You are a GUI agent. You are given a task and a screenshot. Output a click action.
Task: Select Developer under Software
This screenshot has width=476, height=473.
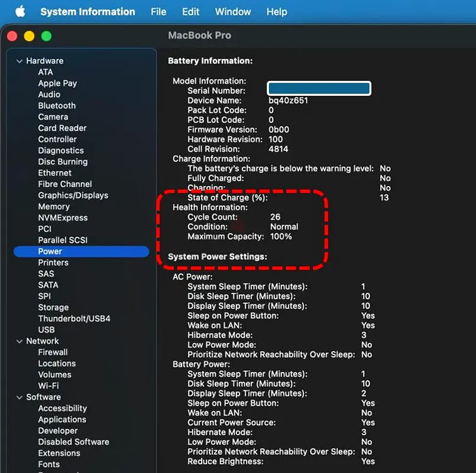tap(58, 431)
